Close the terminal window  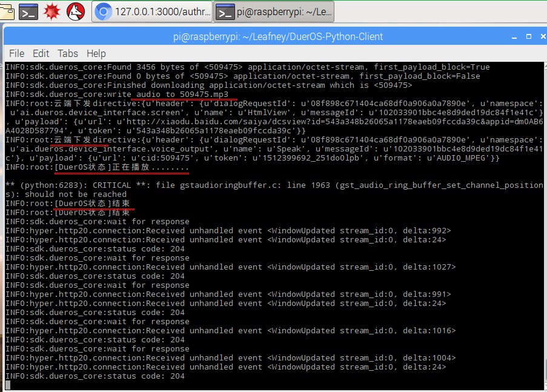(x=543, y=36)
